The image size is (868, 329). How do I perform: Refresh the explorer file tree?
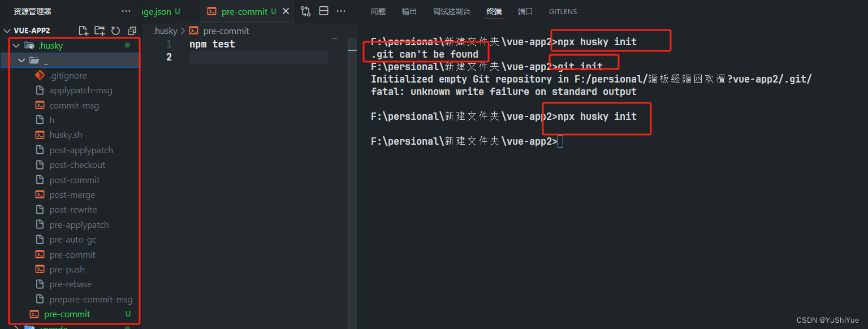click(x=115, y=31)
